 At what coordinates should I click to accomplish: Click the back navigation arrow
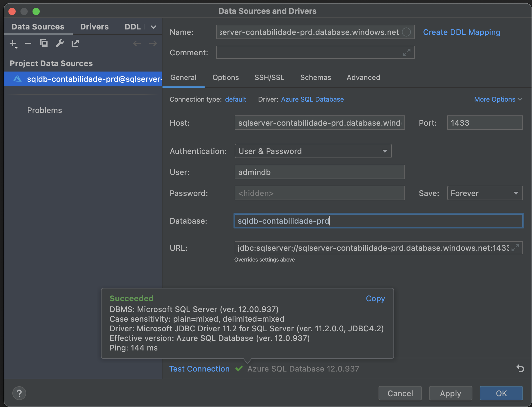pos(137,43)
